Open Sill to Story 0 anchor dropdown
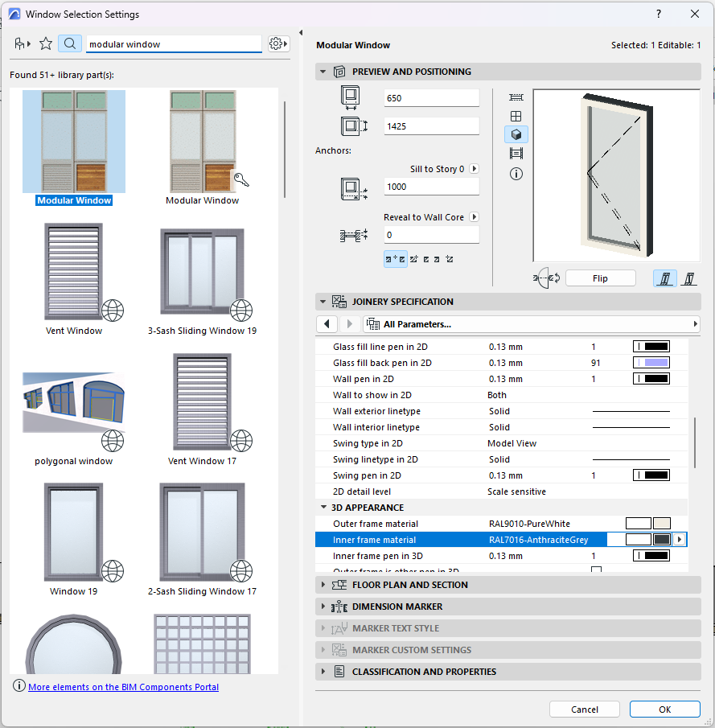715x728 pixels. pos(474,169)
